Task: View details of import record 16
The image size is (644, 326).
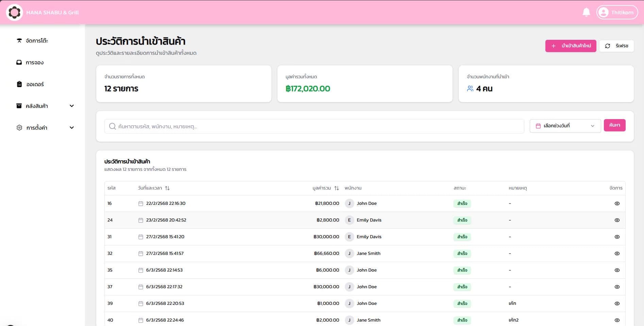Action: [x=617, y=203]
